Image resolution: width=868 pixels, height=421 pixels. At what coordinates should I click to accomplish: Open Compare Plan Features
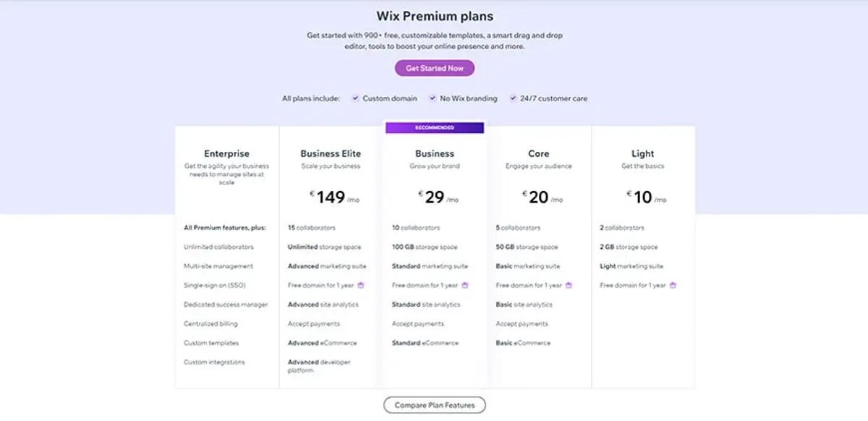pyautogui.click(x=434, y=405)
